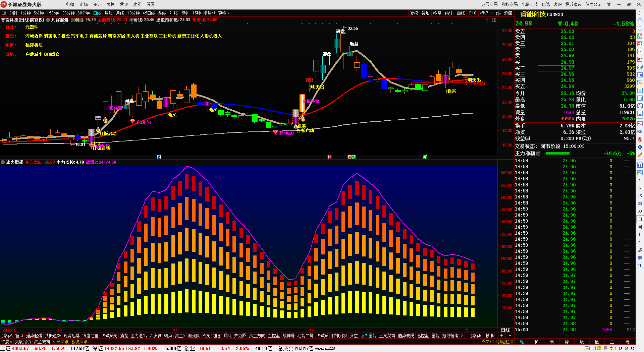Click the circle icon beside 凡客起爆 indicator
This screenshot has height=352, width=644.
click(x=48, y=20)
